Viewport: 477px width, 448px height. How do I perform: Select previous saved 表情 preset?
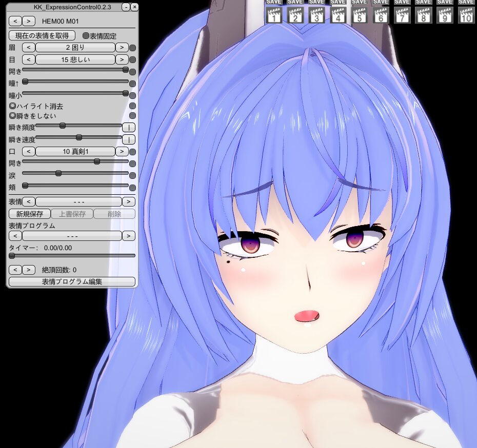[29, 201]
